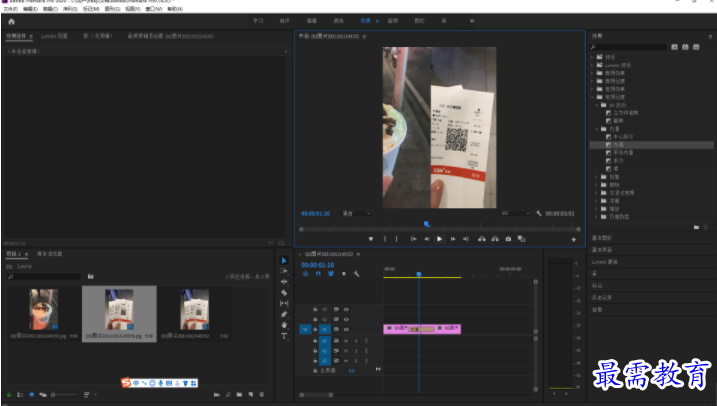717x406 pixels.
Task: Select the first coffee cup thumbnail in project
Action: click(x=44, y=310)
